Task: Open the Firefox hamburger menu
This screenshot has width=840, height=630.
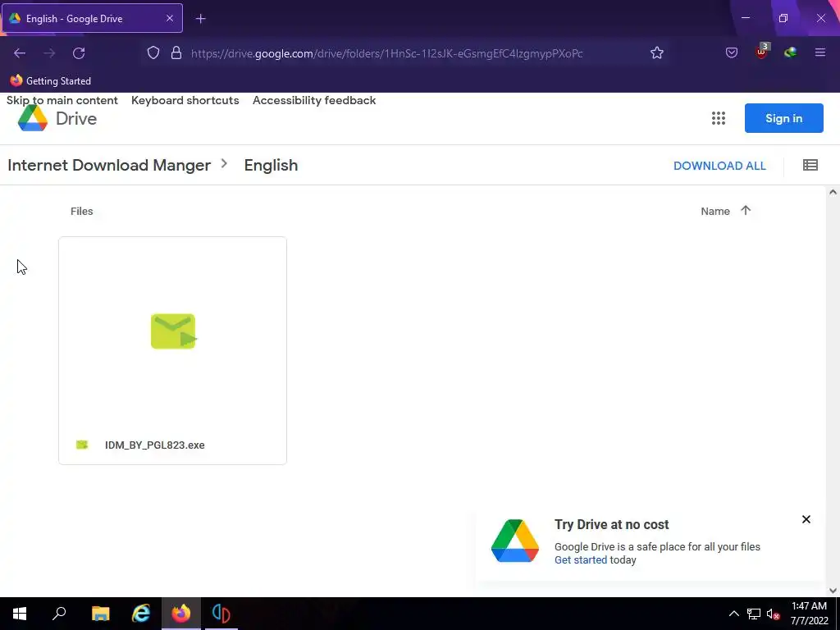Action: coord(820,52)
